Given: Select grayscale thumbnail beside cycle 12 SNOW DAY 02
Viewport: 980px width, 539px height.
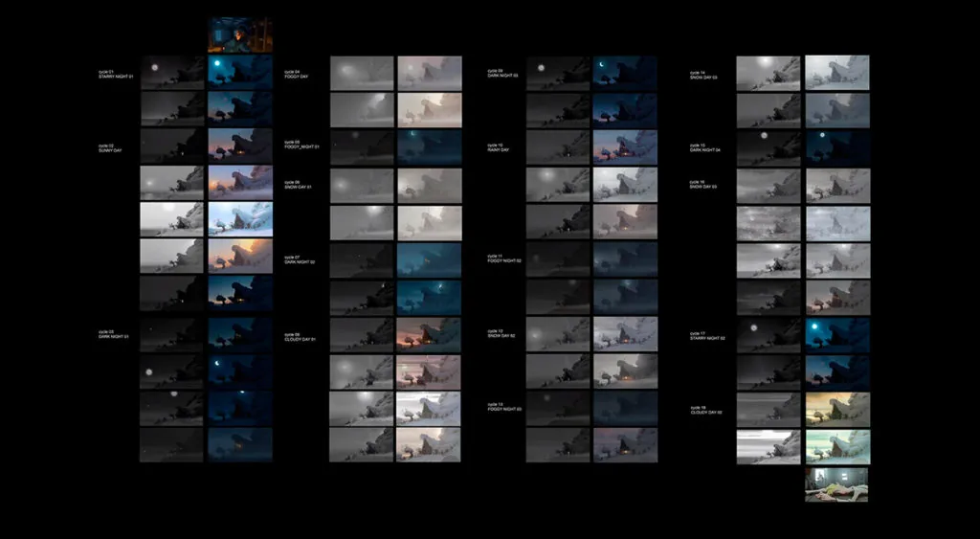Looking at the screenshot, I should [558, 334].
